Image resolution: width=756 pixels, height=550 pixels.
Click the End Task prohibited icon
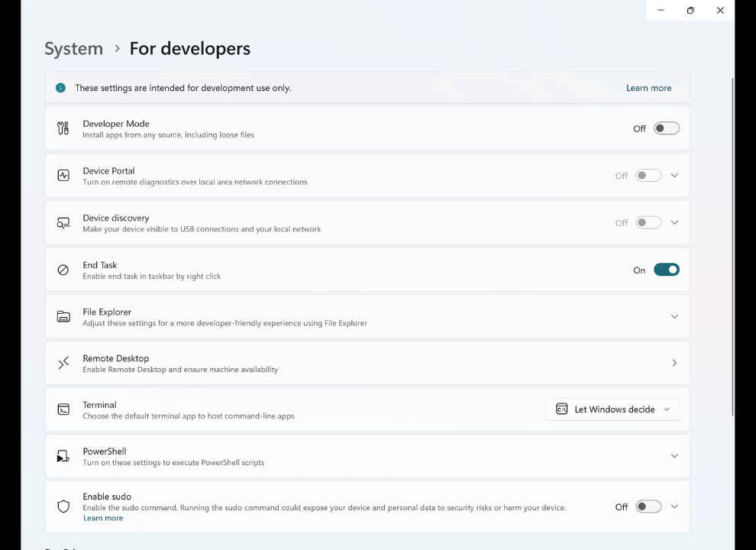click(63, 270)
